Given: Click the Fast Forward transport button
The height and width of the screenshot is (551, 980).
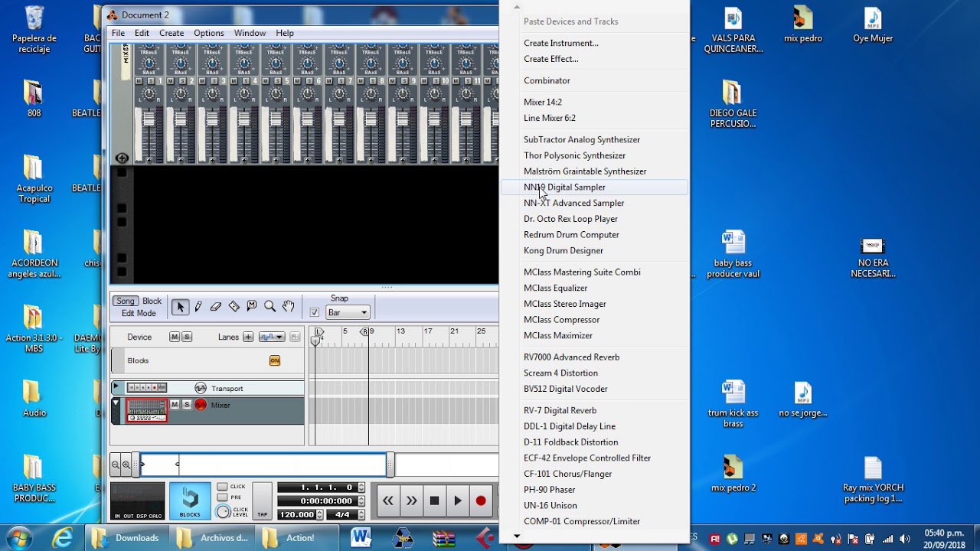Looking at the screenshot, I should pyautogui.click(x=411, y=500).
